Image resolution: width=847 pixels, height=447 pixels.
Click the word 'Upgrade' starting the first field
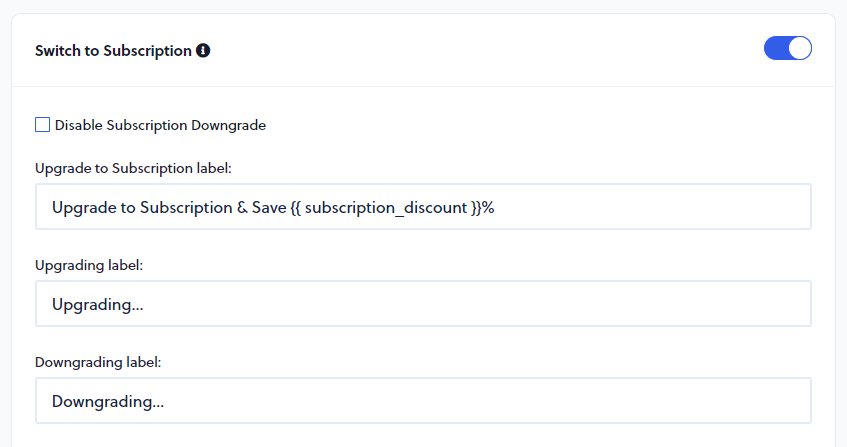[83, 206]
